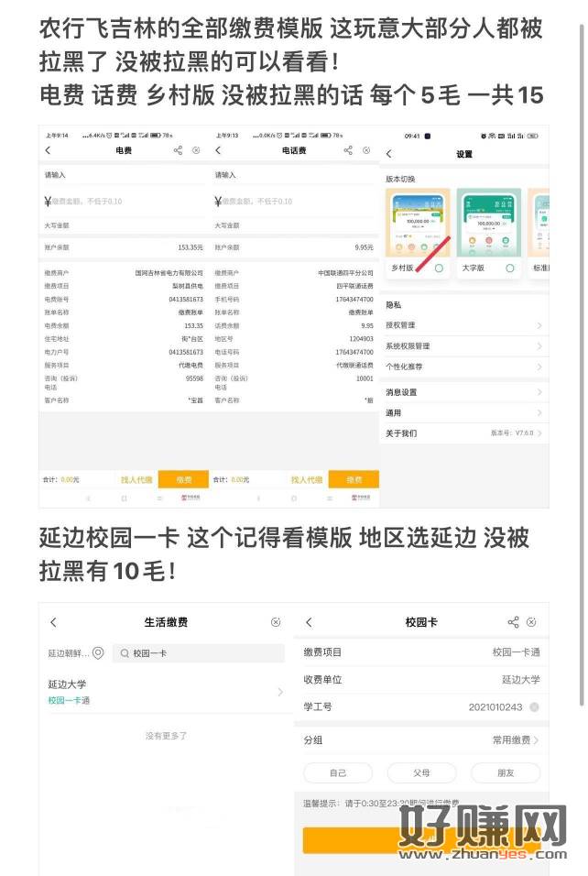Close the 校园卡 screen with the circled X icon
The height and width of the screenshot is (876, 588).
click(x=531, y=622)
